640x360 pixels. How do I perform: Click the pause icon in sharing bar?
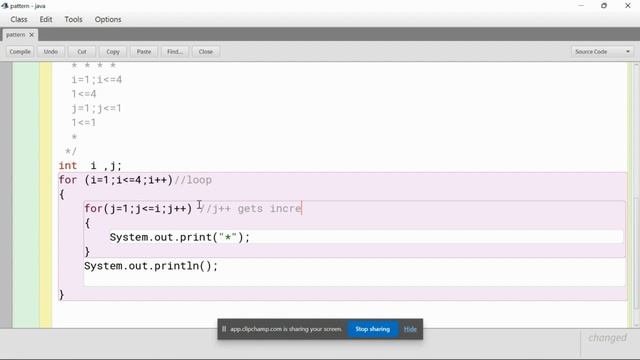(224, 329)
